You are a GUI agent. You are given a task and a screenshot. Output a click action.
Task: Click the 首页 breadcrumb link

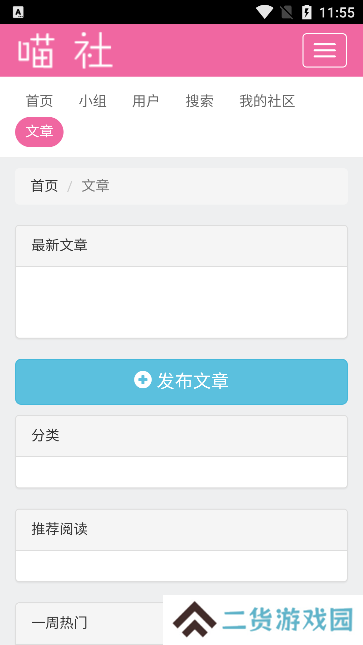click(x=44, y=186)
